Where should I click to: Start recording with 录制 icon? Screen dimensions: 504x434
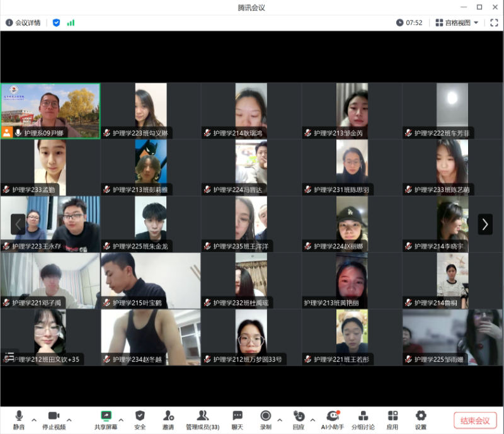click(x=265, y=420)
